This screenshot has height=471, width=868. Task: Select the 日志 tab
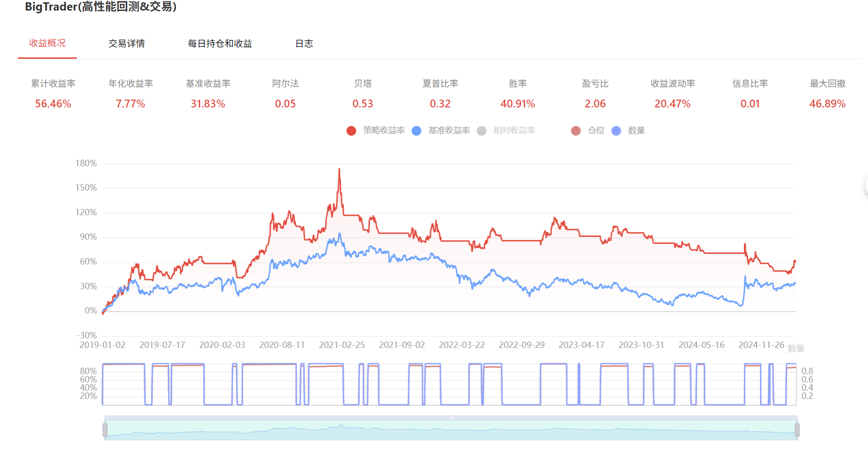tap(304, 44)
